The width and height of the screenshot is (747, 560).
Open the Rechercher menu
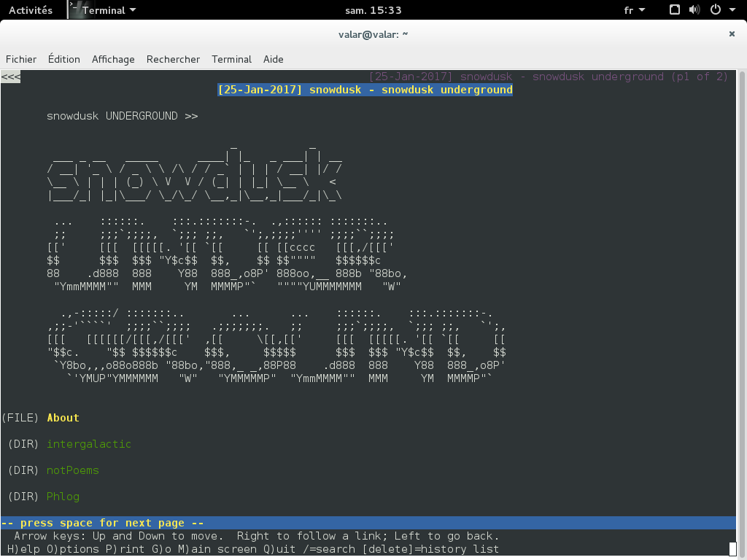click(x=173, y=59)
